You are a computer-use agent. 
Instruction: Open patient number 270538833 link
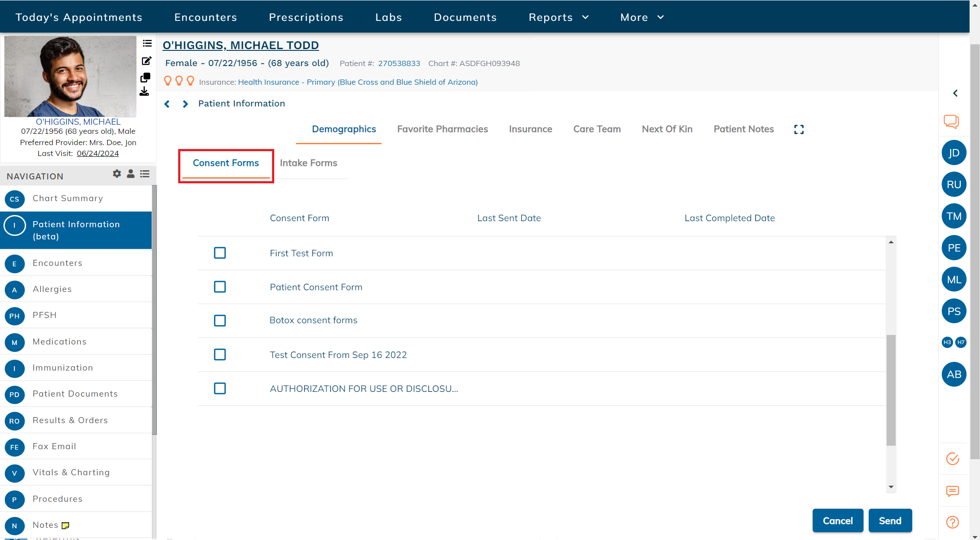[x=399, y=63]
